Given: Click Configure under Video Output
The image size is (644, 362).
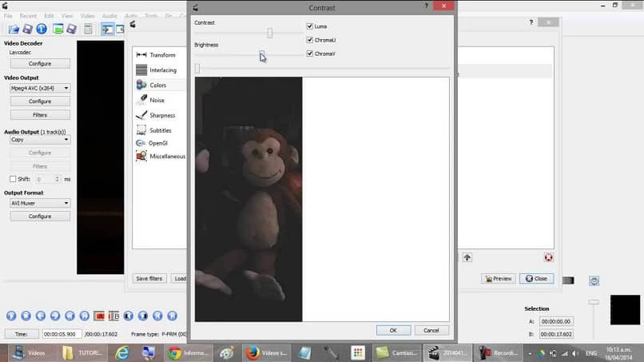Looking at the screenshot, I should pyautogui.click(x=40, y=101).
